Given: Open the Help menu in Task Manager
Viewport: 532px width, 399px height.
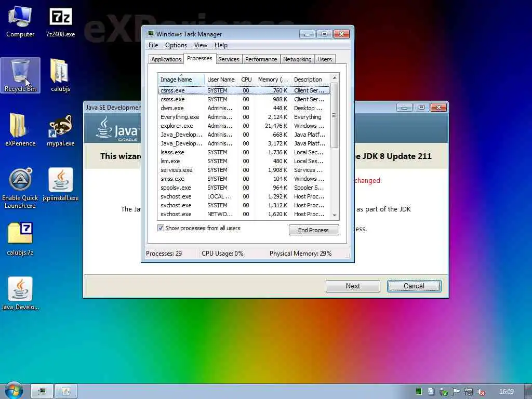Looking at the screenshot, I should coord(221,45).
